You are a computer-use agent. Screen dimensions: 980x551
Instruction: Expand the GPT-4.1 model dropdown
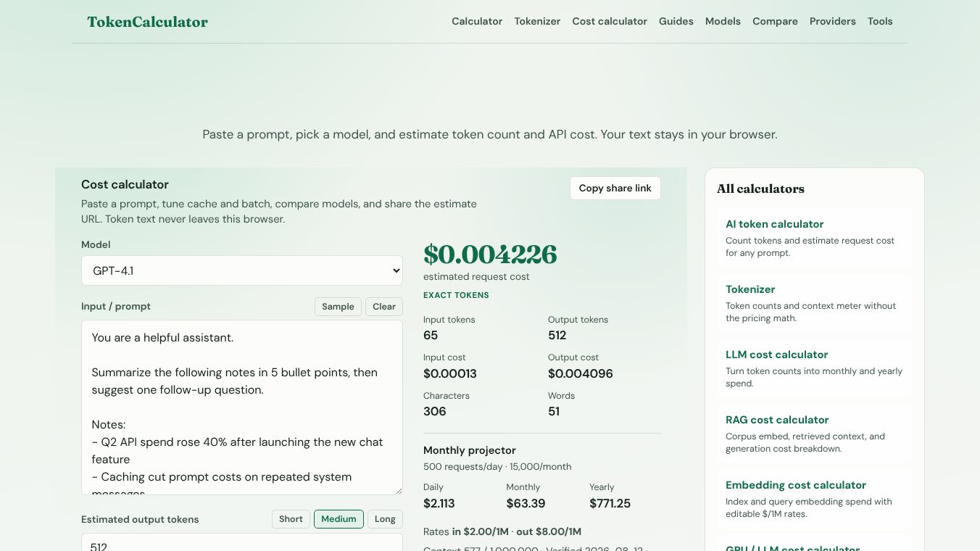tap(242, 270)
